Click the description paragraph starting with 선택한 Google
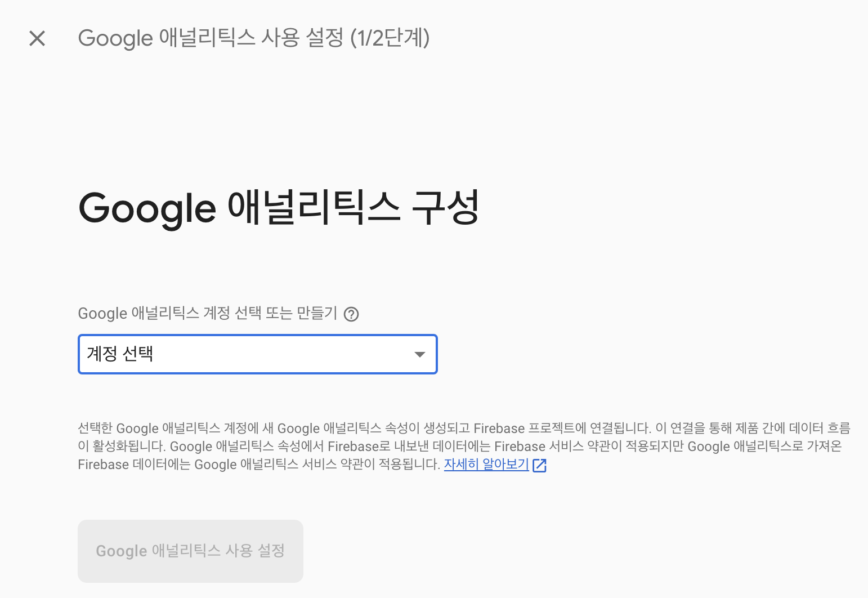 [x=464, y=447]
